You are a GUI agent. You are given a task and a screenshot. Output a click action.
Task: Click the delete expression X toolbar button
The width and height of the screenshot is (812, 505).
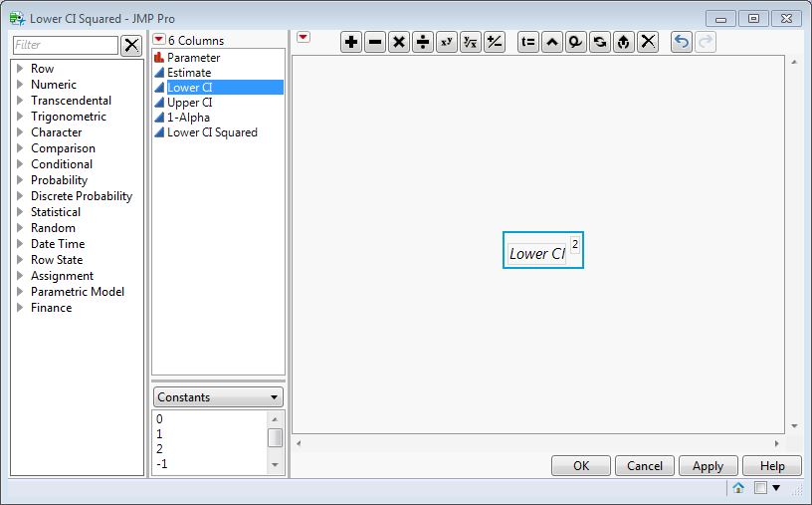click(648, 42)
